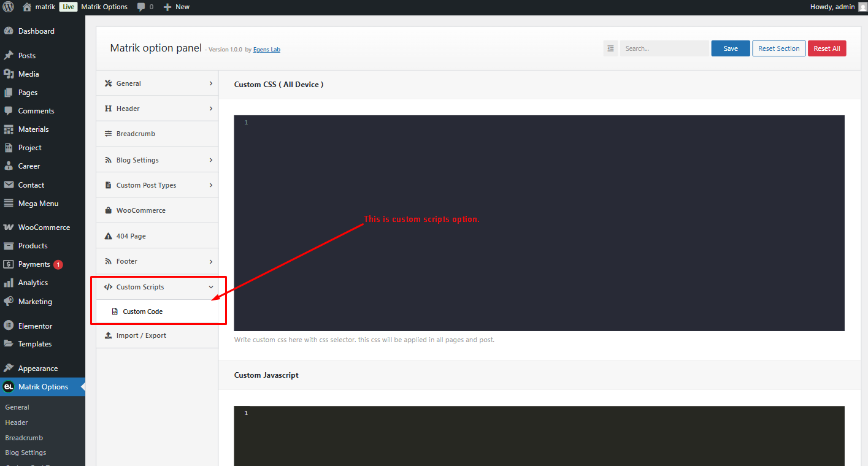Open the Breadcrumb submenu item in sidebar
The height and width of the screenshot is (466, 868).
click(24, 438)
